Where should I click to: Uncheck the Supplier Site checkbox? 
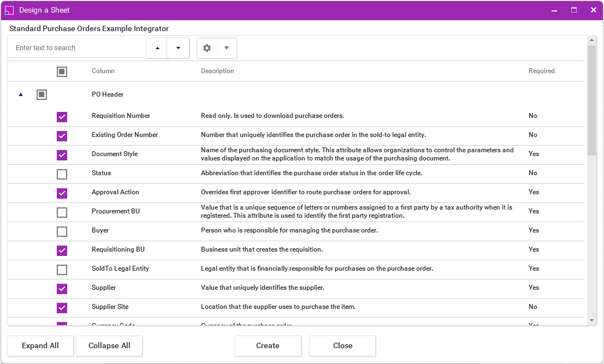[62, 308]
